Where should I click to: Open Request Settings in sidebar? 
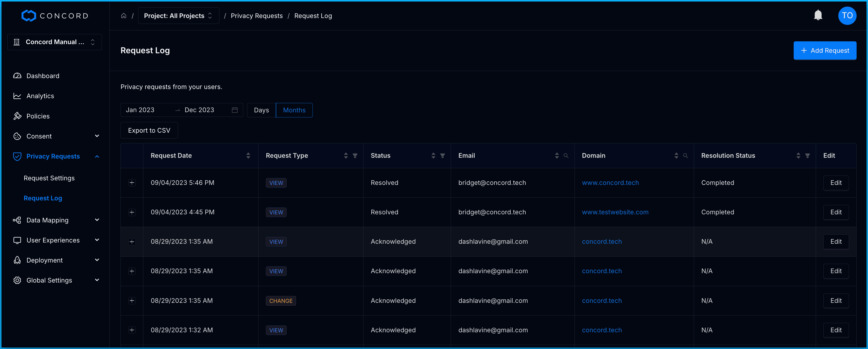click(49, 178)
